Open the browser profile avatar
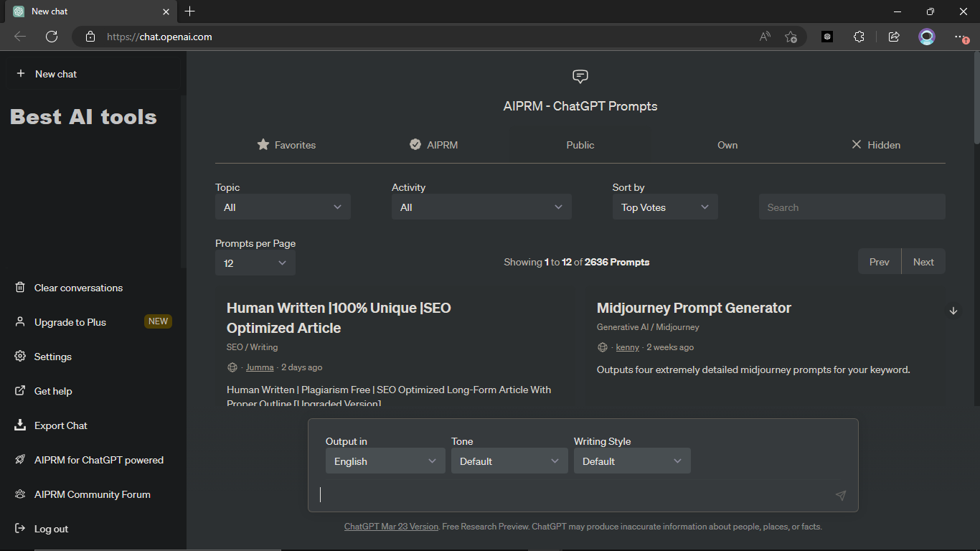 click(927, 37)
